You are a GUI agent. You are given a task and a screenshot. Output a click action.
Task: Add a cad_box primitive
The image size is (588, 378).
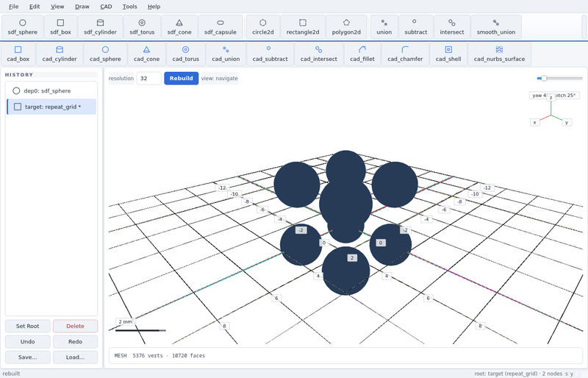(x=18, y=54)
